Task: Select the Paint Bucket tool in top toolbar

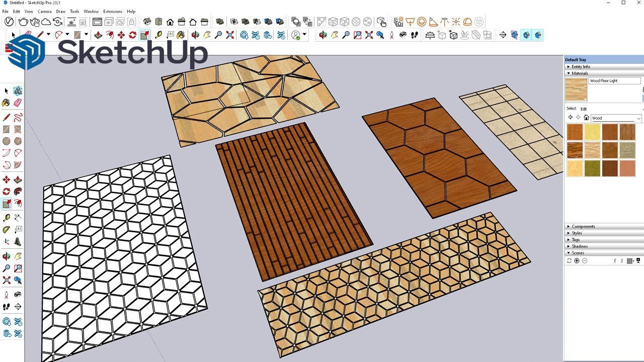Action: click(181, 35)
